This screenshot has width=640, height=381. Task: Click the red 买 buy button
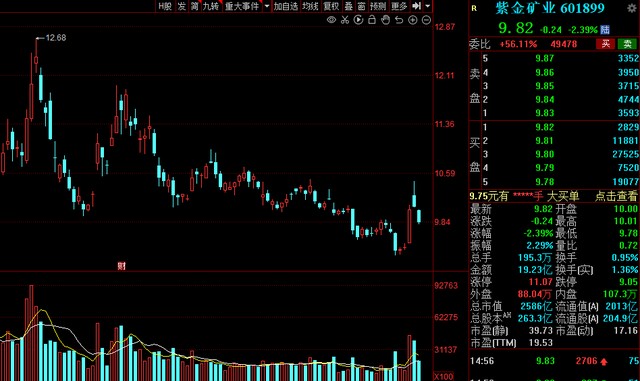[605, 44]
